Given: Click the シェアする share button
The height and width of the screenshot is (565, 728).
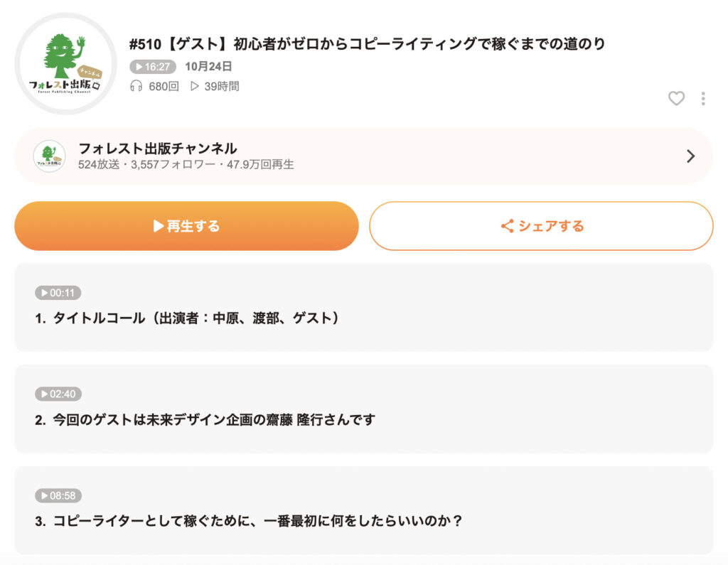Looking at the screenshot, I should pos(541,226).
